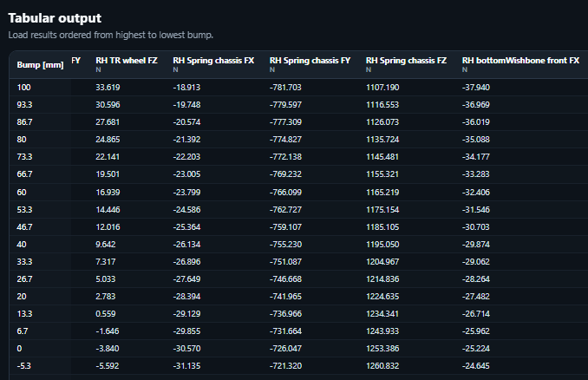The image size is (588, 380).
Task: Click the -37.940 wishbone FX value
Action: point(476,88)
